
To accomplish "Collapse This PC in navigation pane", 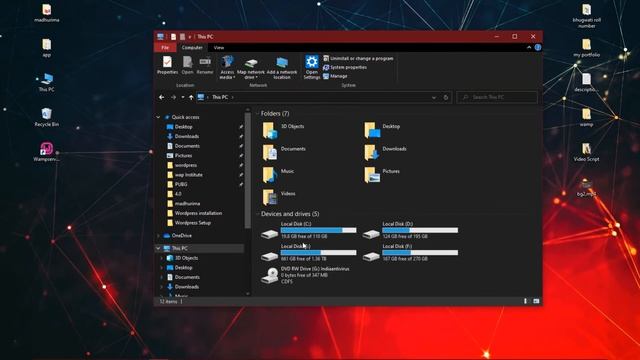I will click(x=158, y=248).
